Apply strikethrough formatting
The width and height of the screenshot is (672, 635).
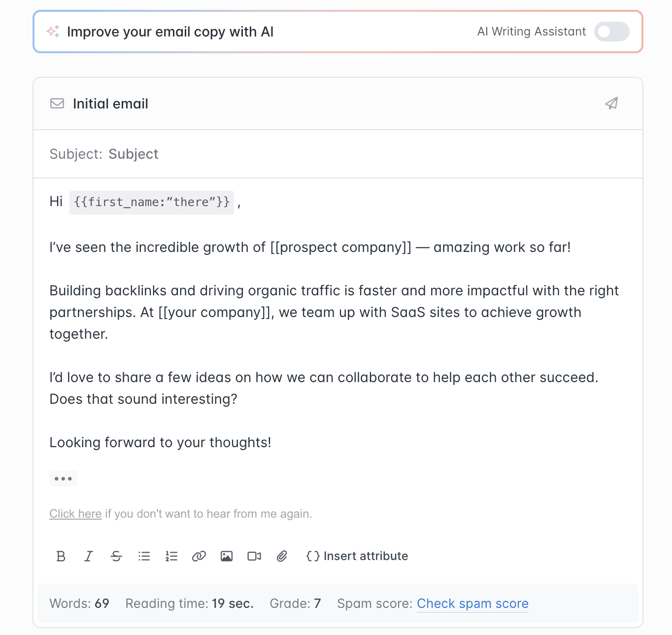coord(116,556)
